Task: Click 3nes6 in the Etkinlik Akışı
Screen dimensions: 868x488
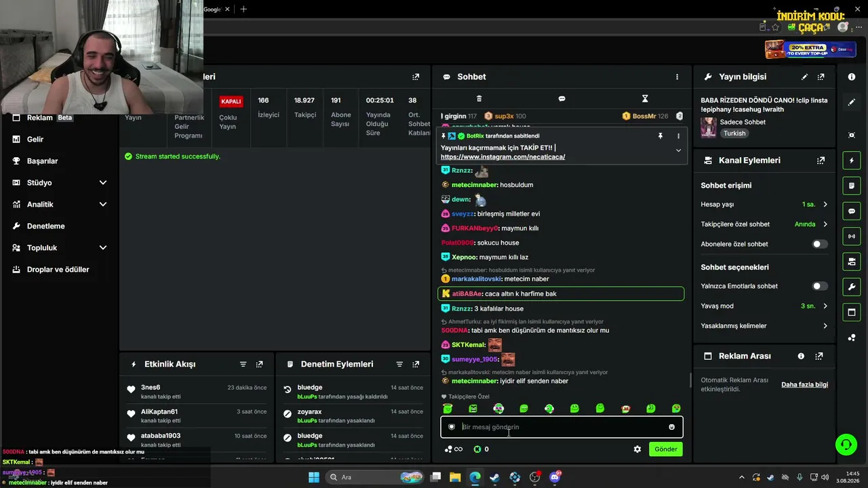Action: (x=151, y=388)
